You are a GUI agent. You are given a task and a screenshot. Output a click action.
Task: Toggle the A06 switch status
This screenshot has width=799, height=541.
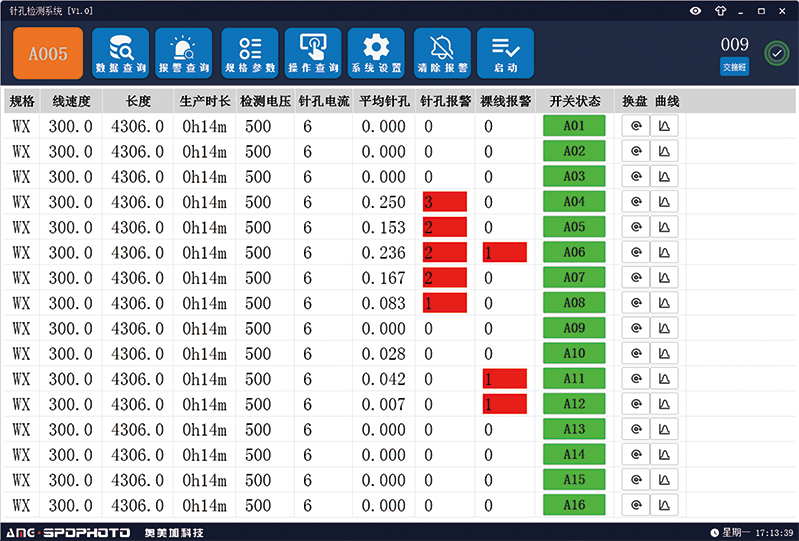point(574,252)
